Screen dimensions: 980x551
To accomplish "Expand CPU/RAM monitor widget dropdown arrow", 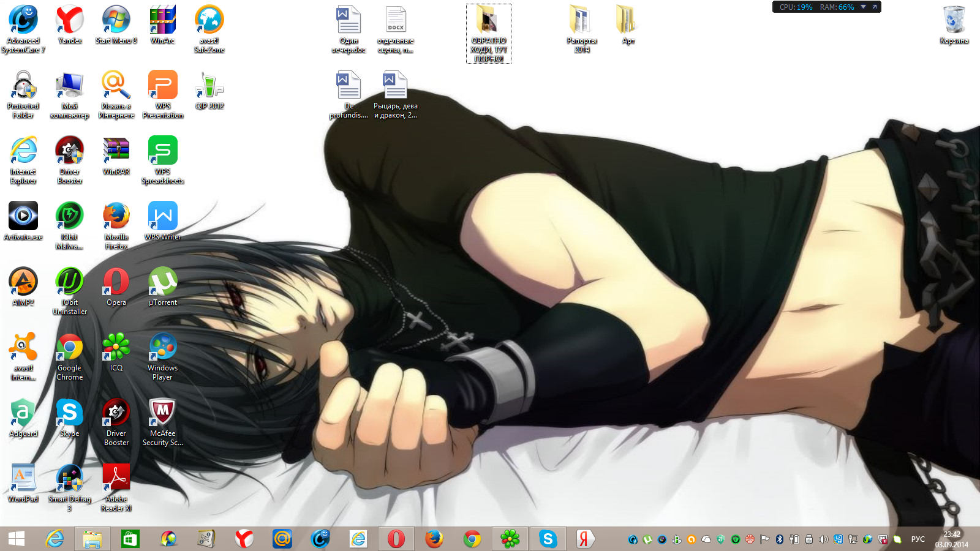I will click(863, 7).
